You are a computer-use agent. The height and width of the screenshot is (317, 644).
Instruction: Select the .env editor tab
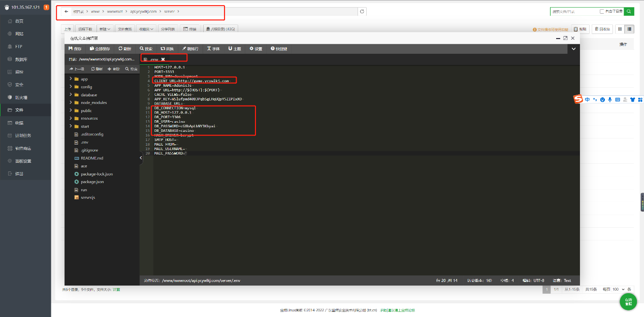tap(154, 59)
